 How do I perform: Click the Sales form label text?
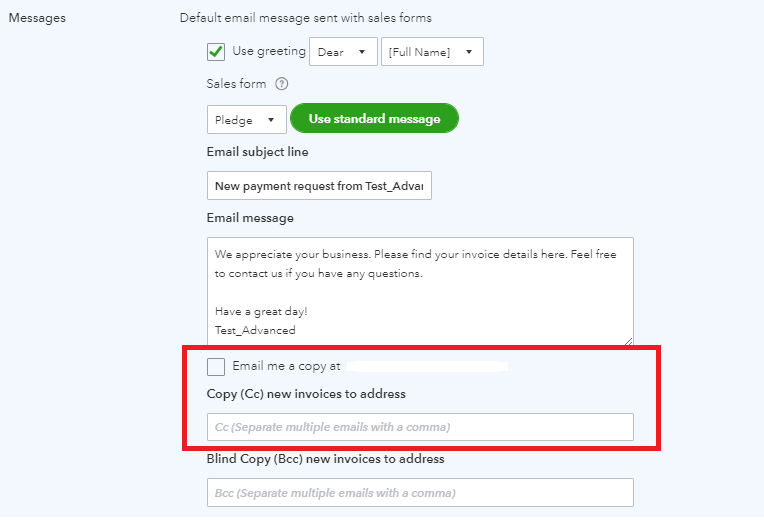[236, 84]
